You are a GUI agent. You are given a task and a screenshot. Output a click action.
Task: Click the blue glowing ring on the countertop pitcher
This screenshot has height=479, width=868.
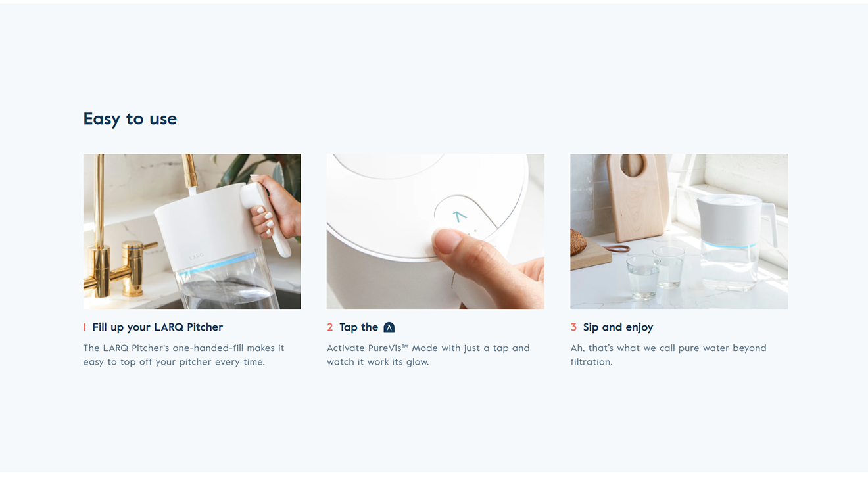point(727,245)
